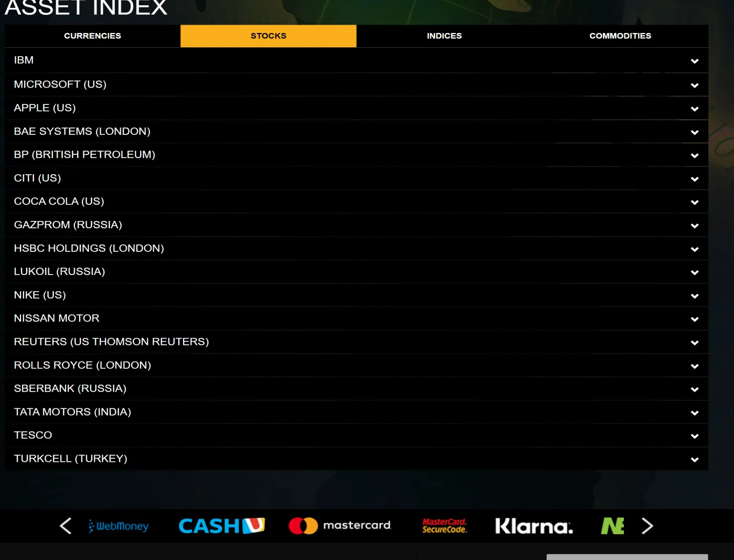
Task: Click the NIKE (US) label
Action: click(40, 295)
